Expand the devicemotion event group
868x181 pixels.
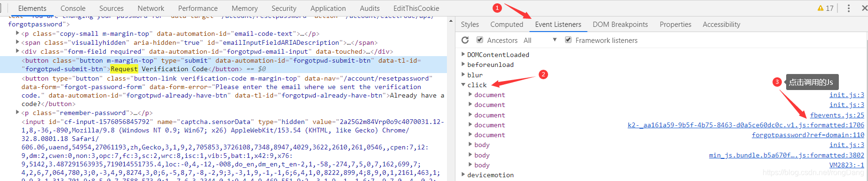click(x=463, y=175)
